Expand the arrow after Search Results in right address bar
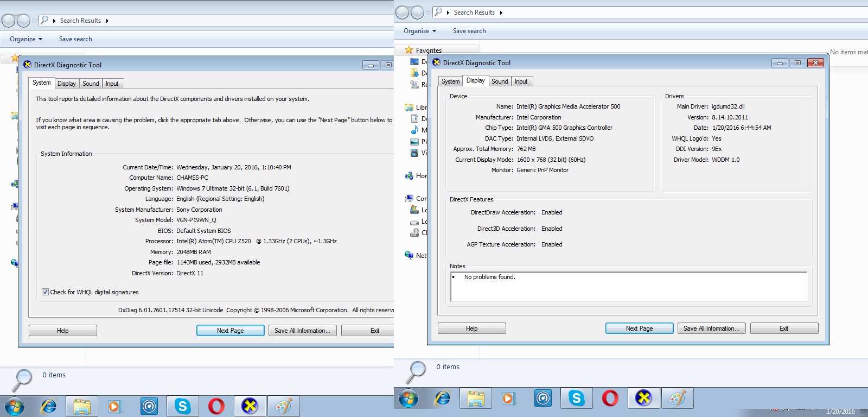The height and width of the screenshot is (417, 868). pyautogui.click(x=501, y=12)
